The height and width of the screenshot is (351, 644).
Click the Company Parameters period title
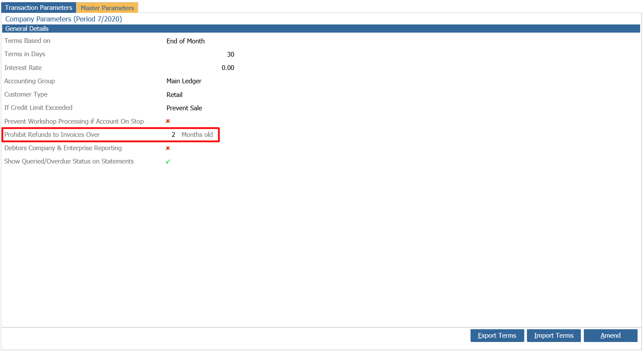point(64,19)
